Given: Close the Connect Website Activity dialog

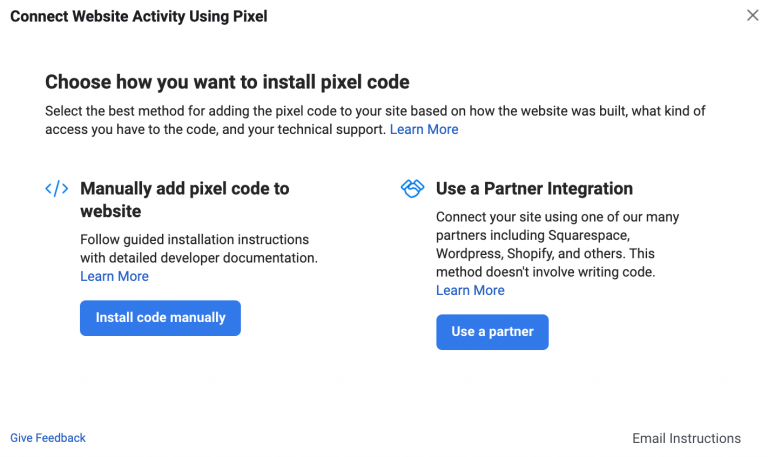Looking at the screenshot, I should pos(753,15).
